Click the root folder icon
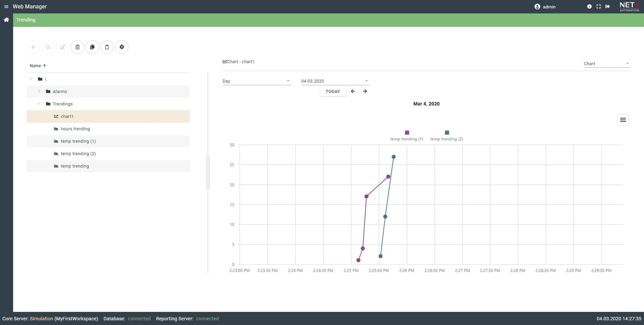Screen dimensions: 644x325 click(x=40, y=79)
